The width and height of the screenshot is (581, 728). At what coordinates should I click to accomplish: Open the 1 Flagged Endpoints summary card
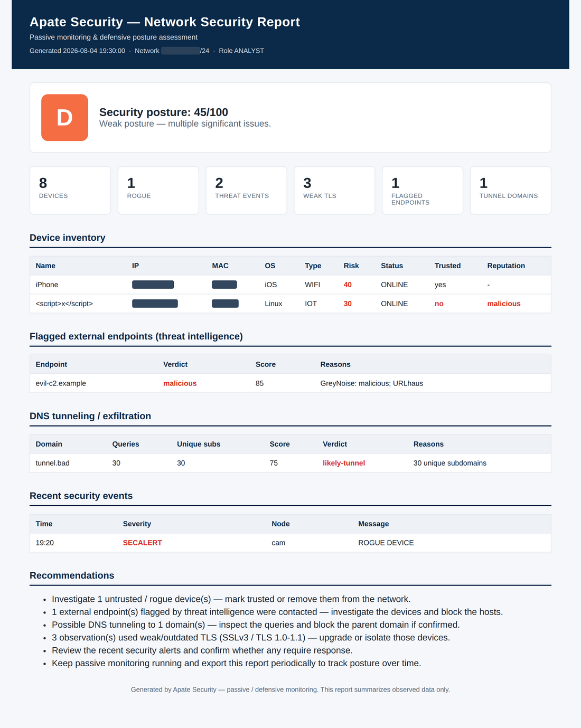pyautogui.click(x=423, y=191)
